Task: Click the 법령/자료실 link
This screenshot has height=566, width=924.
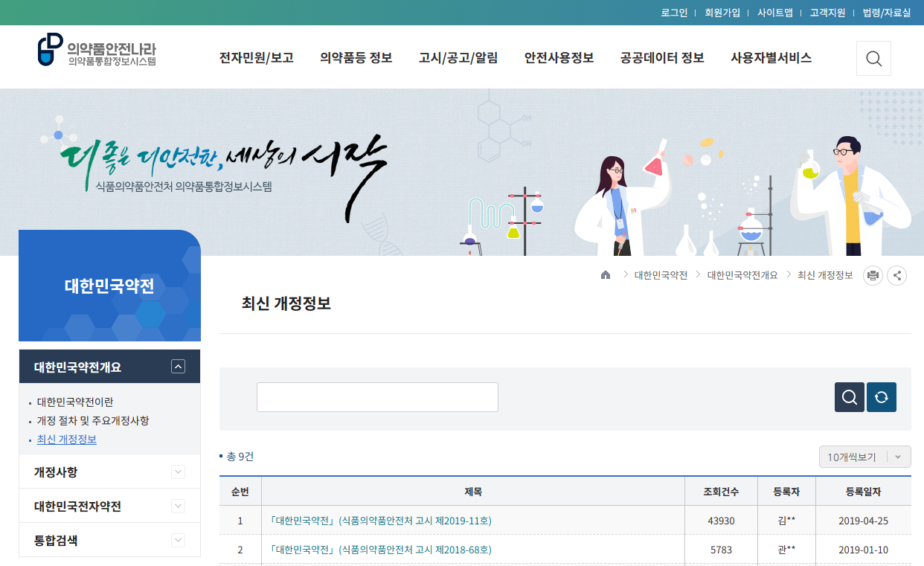Action: [887, 13]
